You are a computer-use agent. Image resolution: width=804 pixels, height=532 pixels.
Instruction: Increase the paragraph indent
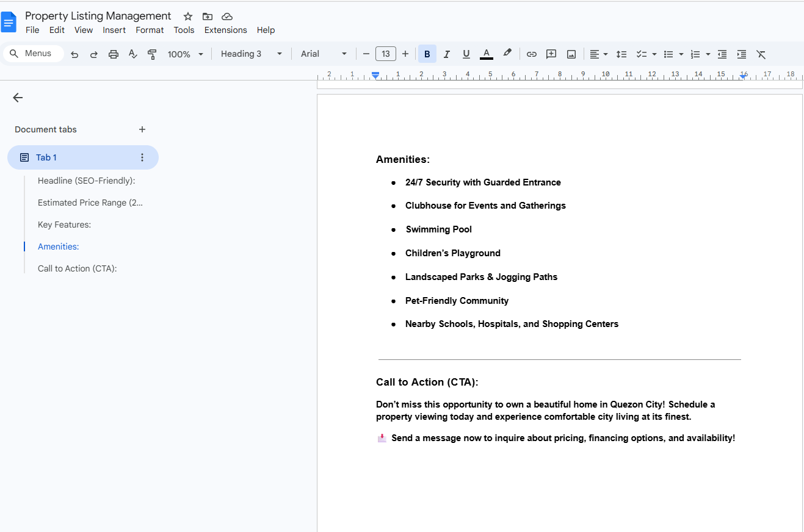(742, 54)
